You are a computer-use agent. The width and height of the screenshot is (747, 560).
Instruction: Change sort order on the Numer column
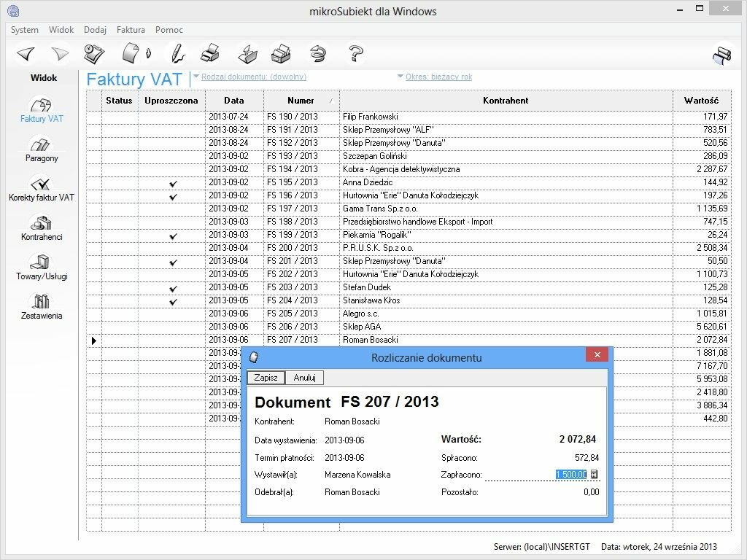301,101
